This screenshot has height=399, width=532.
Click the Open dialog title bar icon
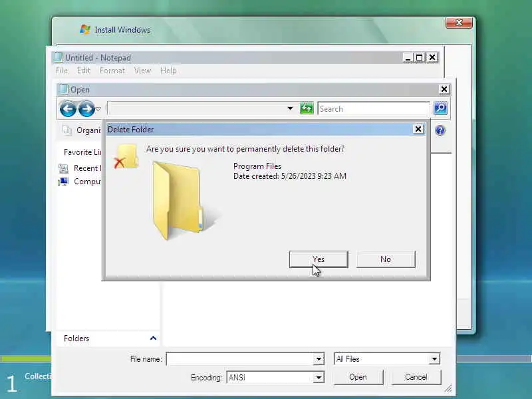click(63, 89)
